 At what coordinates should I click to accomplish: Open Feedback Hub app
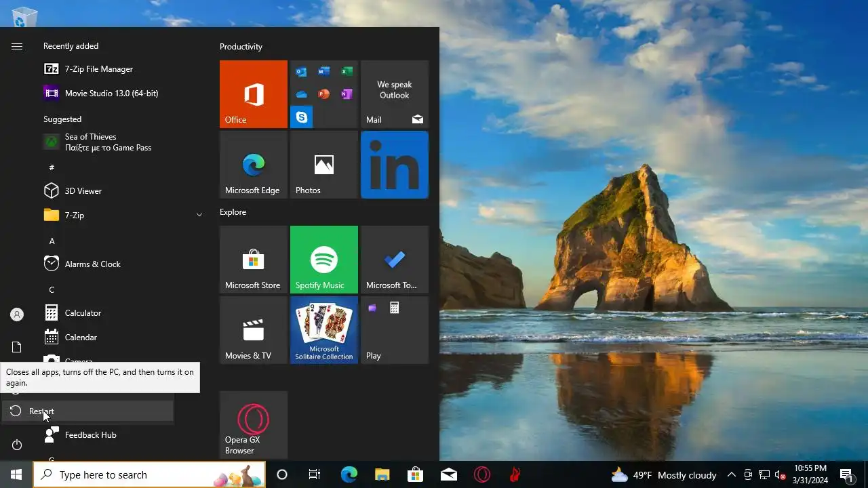click(x=122, y=435)
